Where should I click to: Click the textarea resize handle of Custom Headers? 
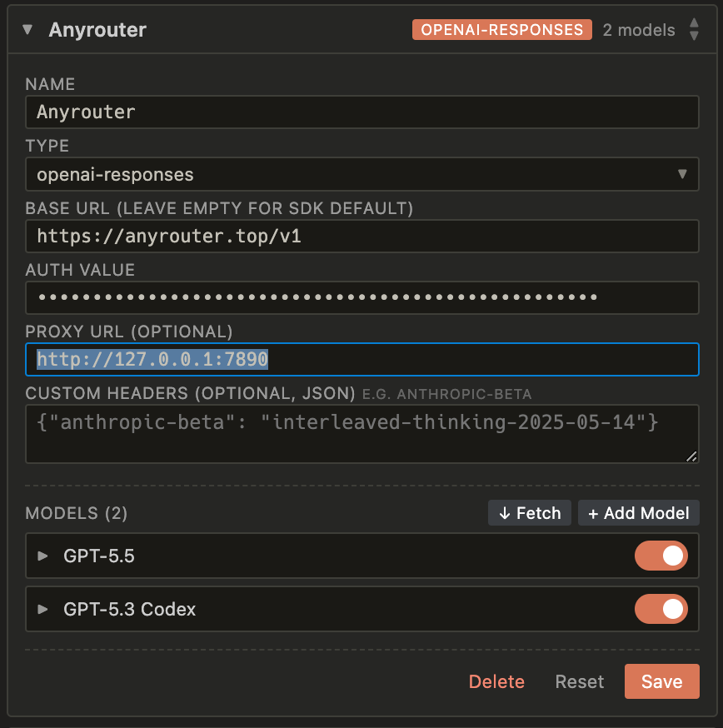(691, 456)
